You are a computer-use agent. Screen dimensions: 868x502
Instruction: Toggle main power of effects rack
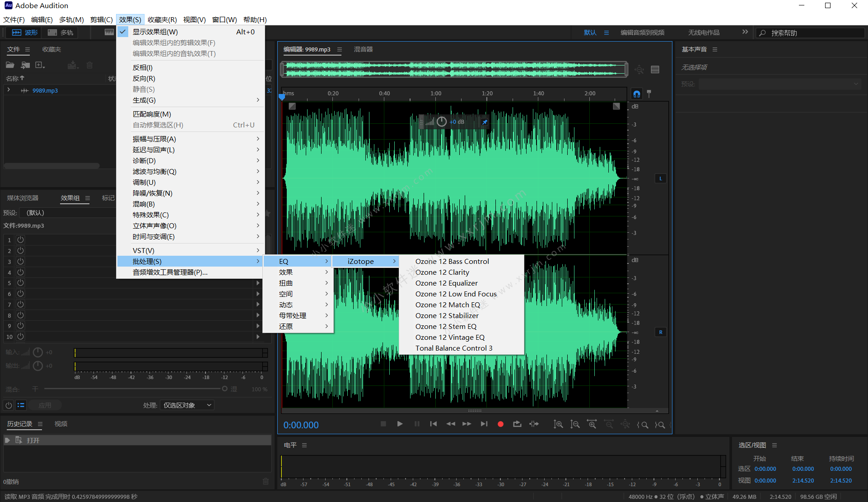pos(9,405)
